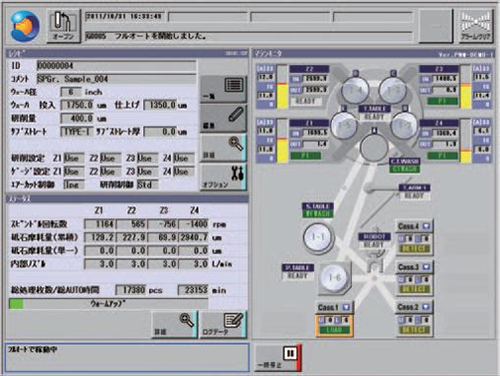Click the Cass.1 LOAD button

point(334,330)
